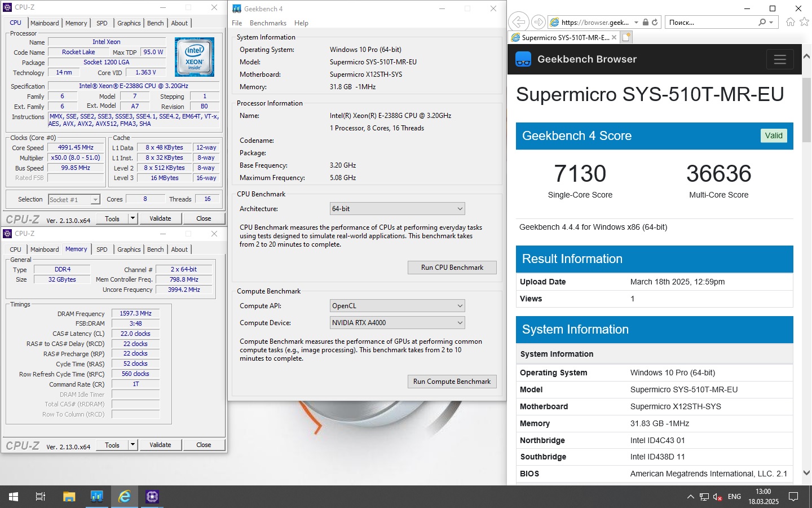The height and width of the screenshot is (508, 812).
Task: Click the single-core score 7130
Action: pos(580,173)
